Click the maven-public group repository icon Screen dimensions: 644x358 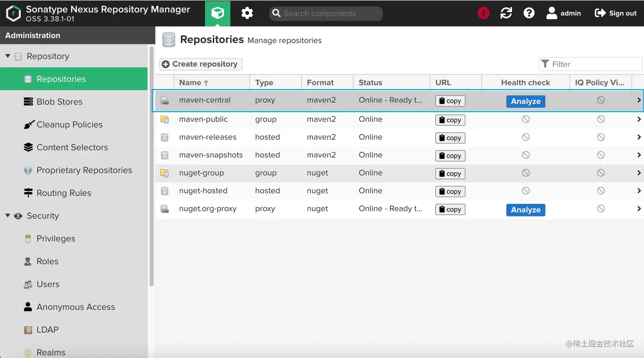[164, 119]
